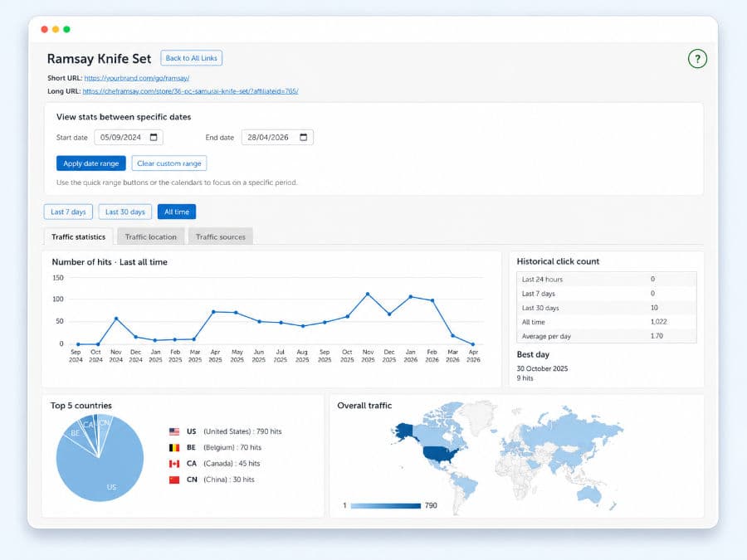Click the United States on the world map

pyautogui.click(x=440, y=455)
